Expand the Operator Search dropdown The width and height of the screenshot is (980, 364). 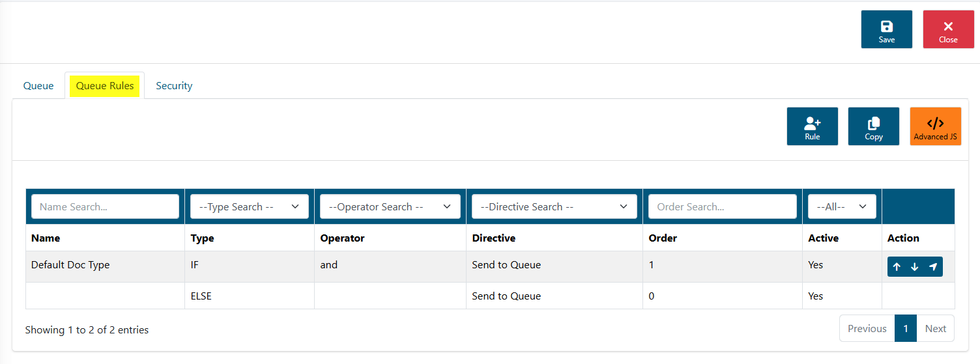tap(390, 206)
